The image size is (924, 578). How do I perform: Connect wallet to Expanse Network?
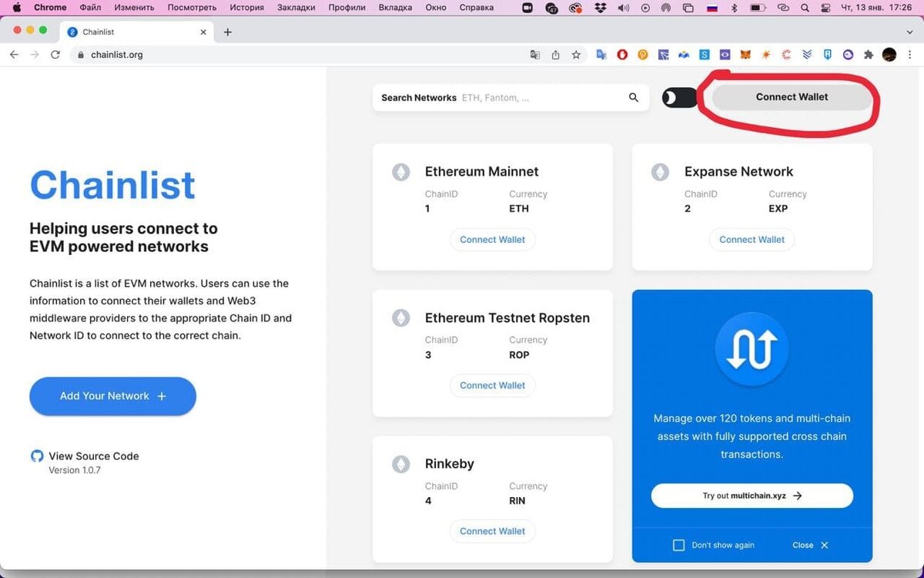(752, 240)
